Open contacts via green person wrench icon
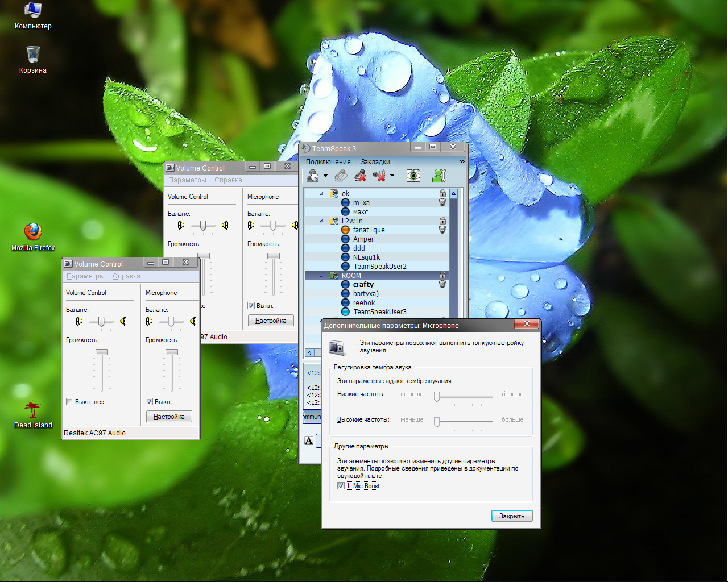The width and height of the screenshot is (728, 582). click(x=439, y=176)
